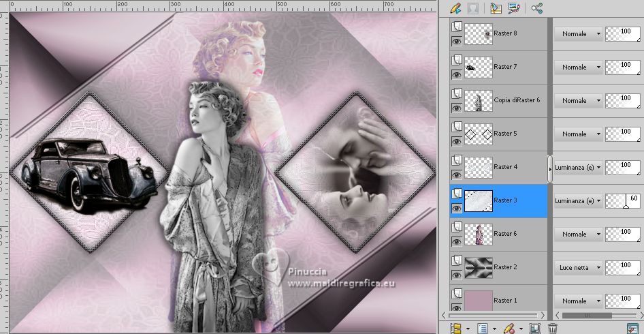Click the Raster 1 pink color thumbnail
Viewport: 644px width, 334px height.
coord(479,301)
